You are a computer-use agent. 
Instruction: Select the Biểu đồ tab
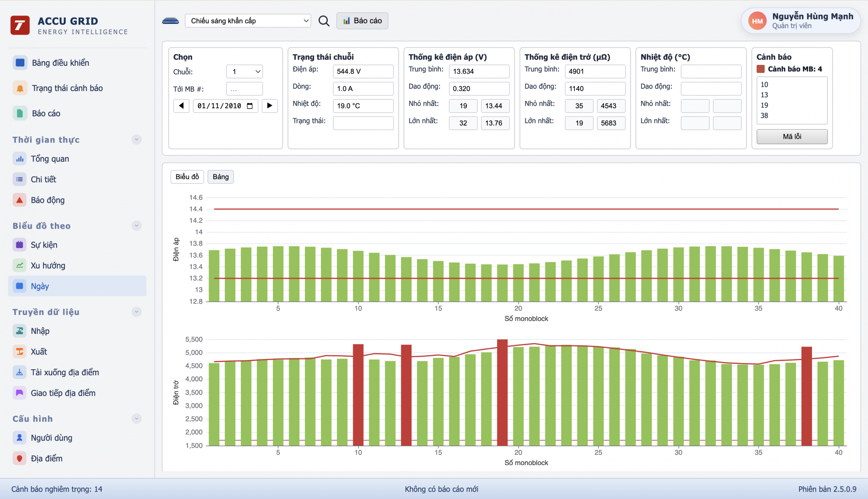(x=187, y=177)
